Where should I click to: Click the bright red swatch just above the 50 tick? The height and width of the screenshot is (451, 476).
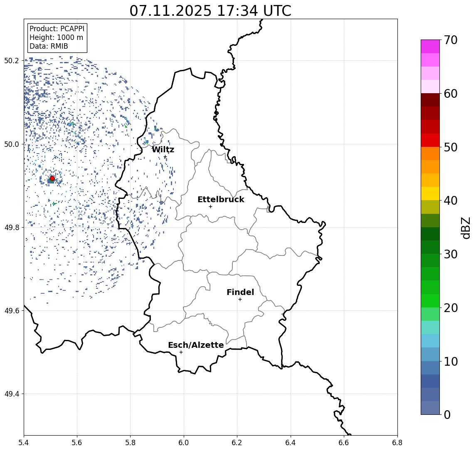(430, 140)
